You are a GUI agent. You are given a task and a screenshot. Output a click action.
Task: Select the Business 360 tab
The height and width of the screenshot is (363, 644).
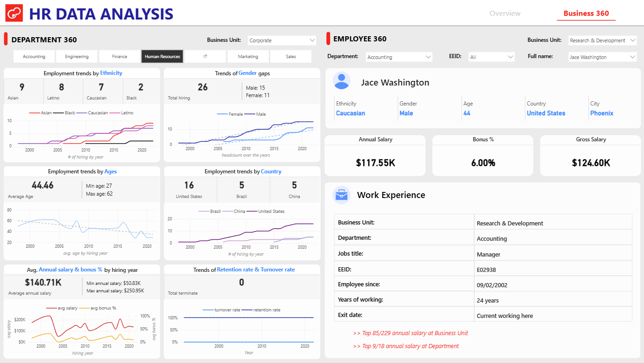(x=586, y=13)
